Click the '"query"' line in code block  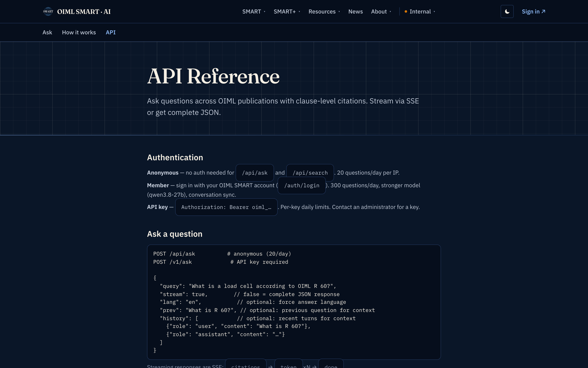248,286
